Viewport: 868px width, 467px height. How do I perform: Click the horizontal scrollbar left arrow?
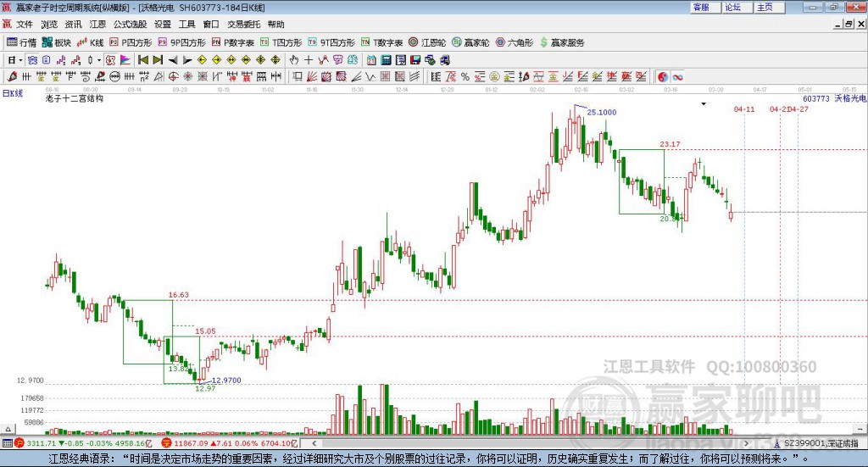click(314, 443)
